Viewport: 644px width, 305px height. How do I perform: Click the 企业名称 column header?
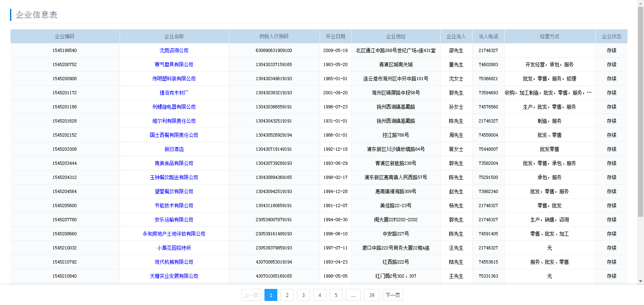pos(174,36)
